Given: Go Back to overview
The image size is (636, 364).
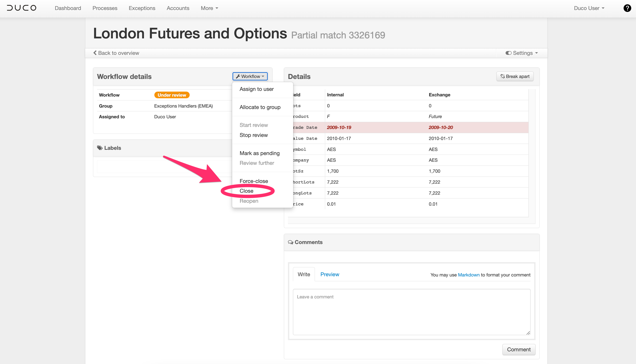Looking at the screenshot, I should tap(116, 53).
